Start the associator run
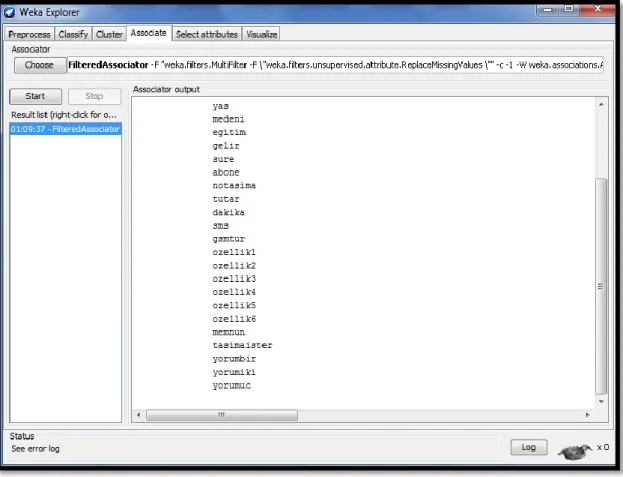Screen dimensions: 623x477 pyautogui.click(x=35, y=96)
